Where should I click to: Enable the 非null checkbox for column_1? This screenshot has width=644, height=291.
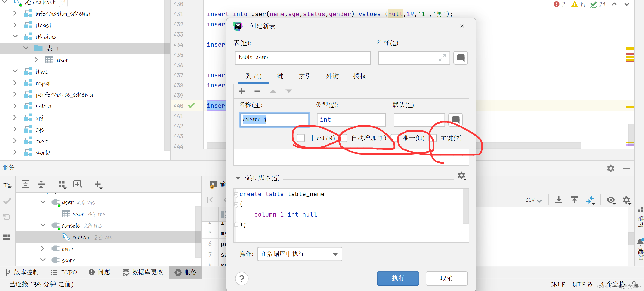300,138
